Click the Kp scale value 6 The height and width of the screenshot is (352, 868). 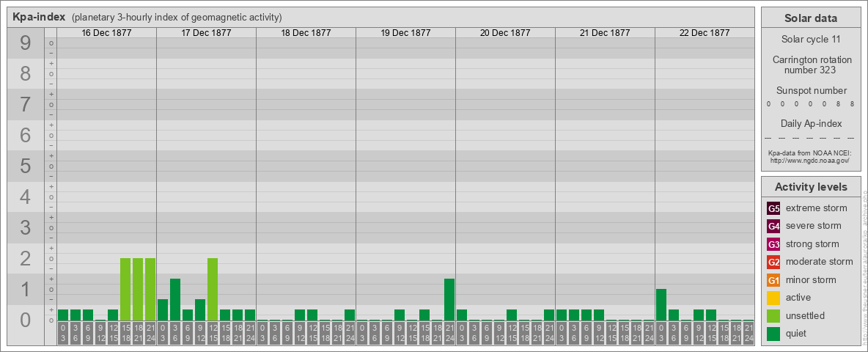(26, 136)
